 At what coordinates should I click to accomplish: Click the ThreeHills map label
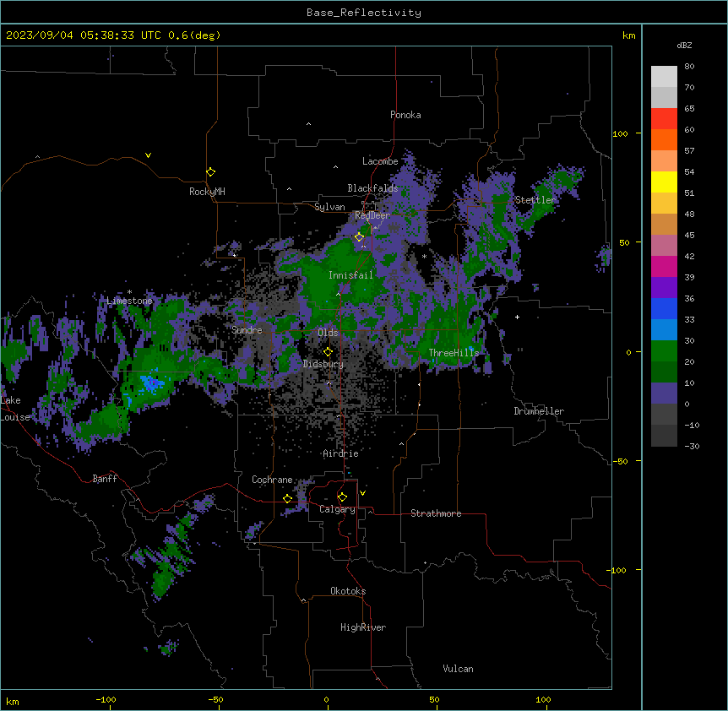point(454,353)
